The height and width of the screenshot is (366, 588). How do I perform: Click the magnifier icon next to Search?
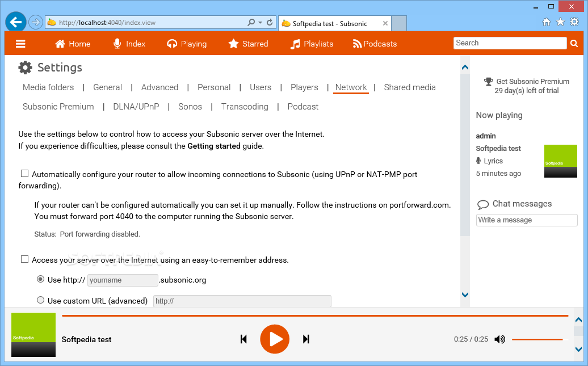574,44
